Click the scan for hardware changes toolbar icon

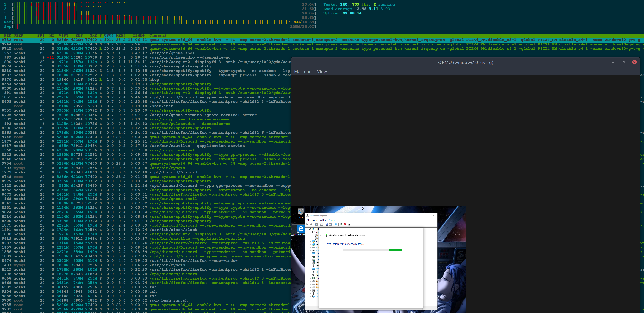pyautogui.click(x=336, y=224)
